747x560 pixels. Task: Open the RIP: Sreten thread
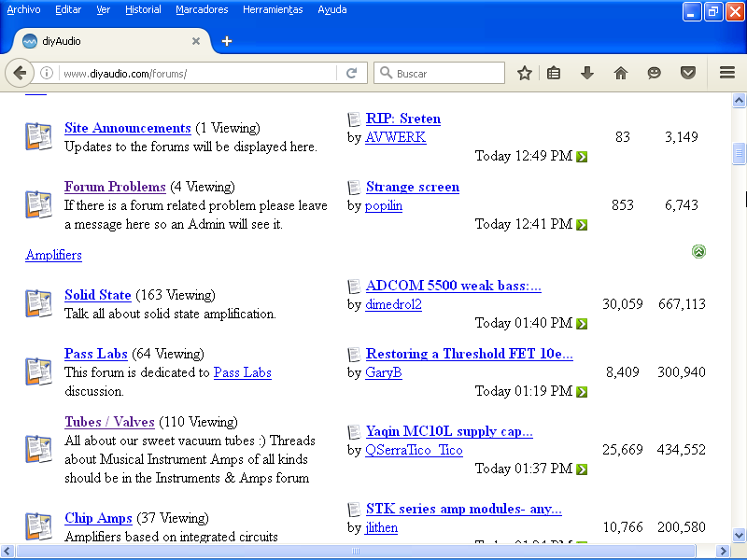coord(403,119)
